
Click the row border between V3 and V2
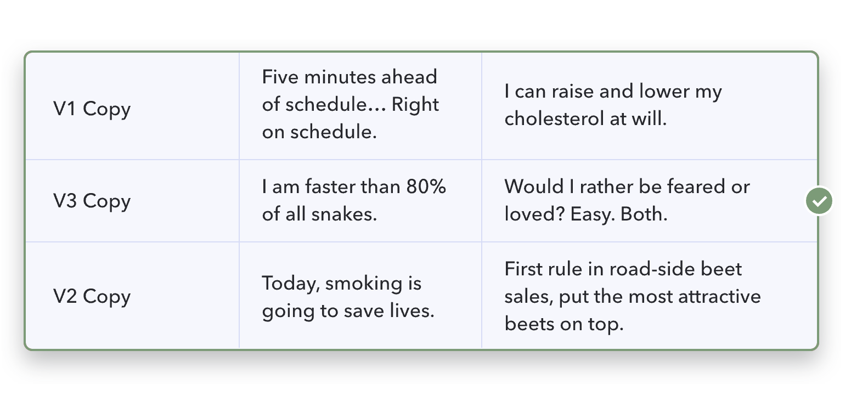(x=421, y=242)
